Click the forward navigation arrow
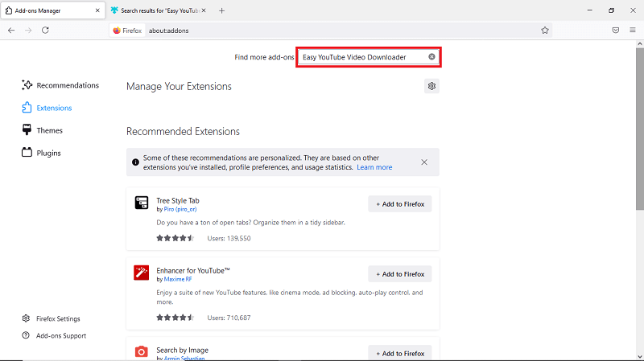The height and width of the screenshot is (361, 644). click(28, 31)
